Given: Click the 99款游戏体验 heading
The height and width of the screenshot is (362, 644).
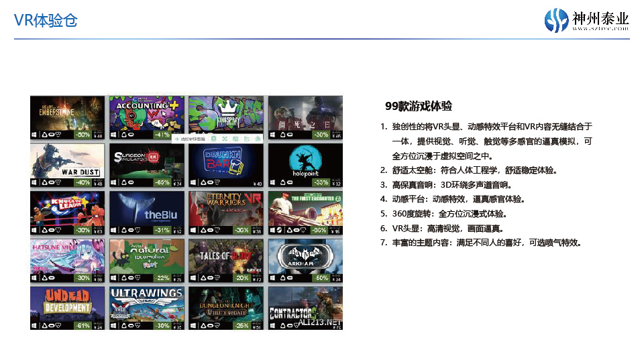Looking at the screenshot, I should (419, 106).
